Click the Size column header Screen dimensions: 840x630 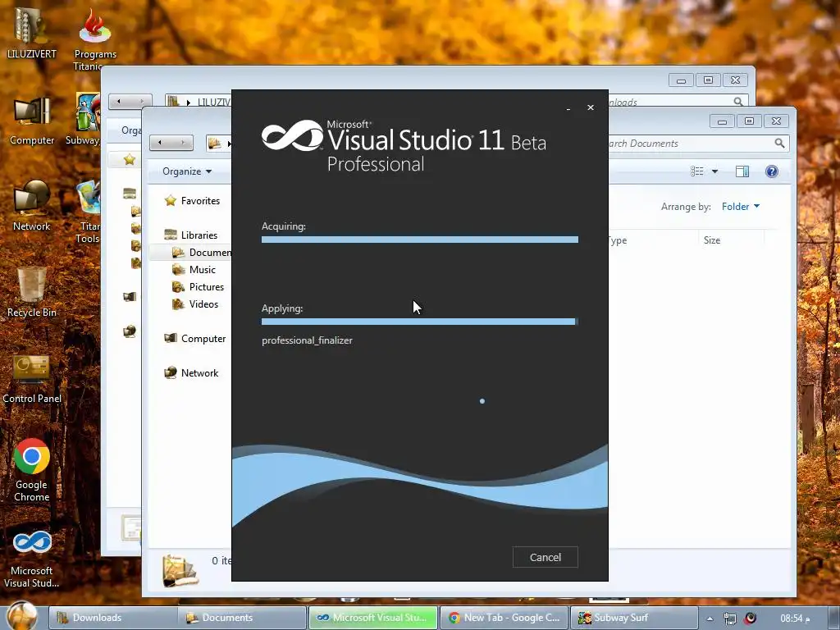[x=712, y=240]
